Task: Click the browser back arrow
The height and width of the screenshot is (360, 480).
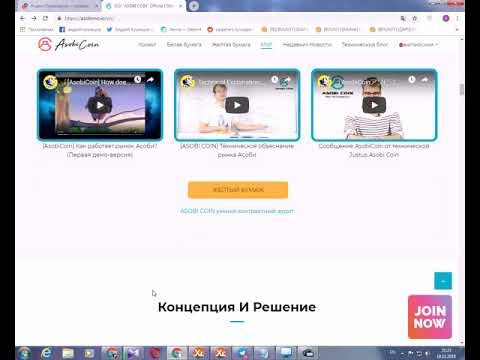Action: pyautogui.click(x=23, y=18)
